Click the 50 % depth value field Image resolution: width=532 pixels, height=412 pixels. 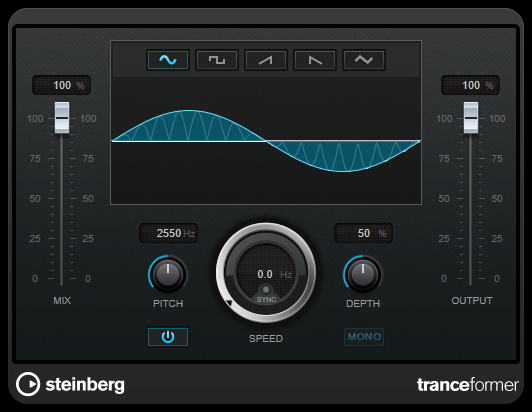pyautogui.click(x=363, y=233)
